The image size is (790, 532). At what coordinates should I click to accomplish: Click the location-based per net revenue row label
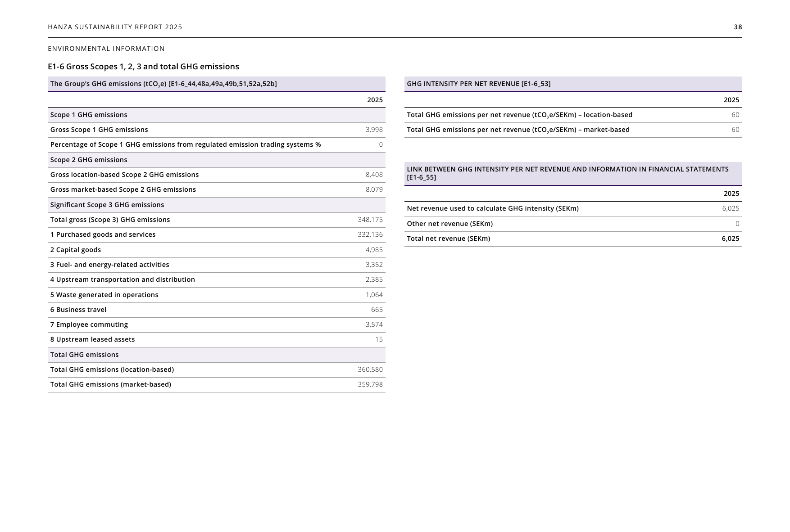coord(519,115)
